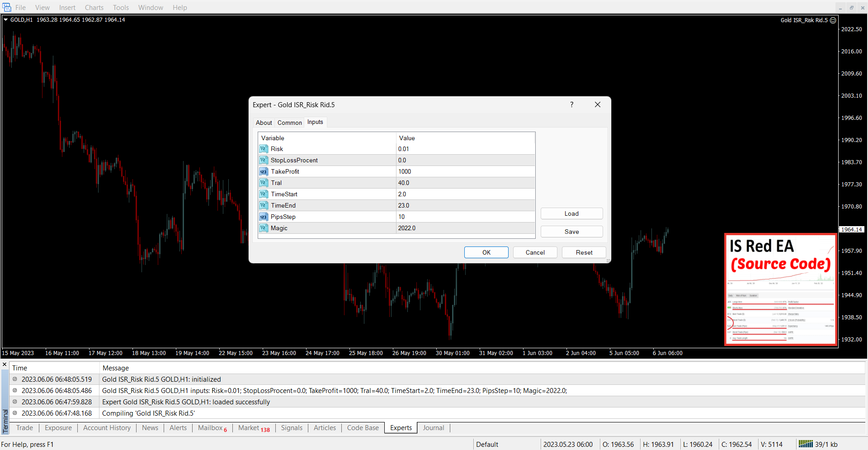Click the Risk variable type icon
The height and width of the screenshot is (450, 868).
[x=264, y=149]
